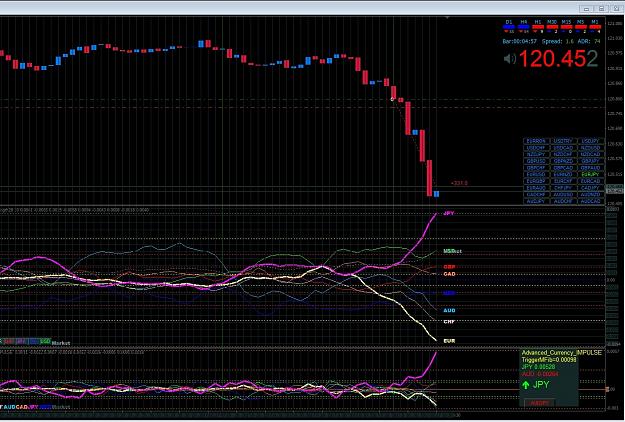Click the ADR: 74 readout
This screenshot has height=422, width=625.
[589, 41]
